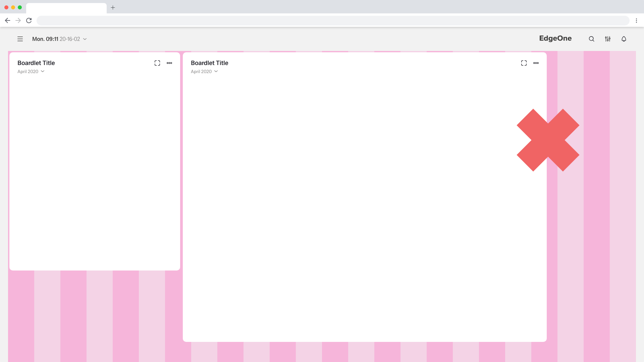The image size is (644, 362).
Task: Click the search magnifier icon
Action: (x=591, y=39)
